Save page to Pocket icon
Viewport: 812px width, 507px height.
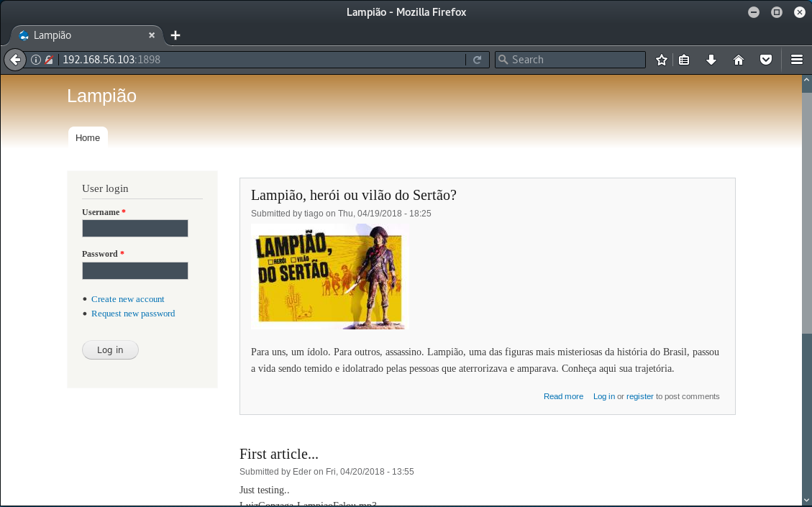coord(766,60)
